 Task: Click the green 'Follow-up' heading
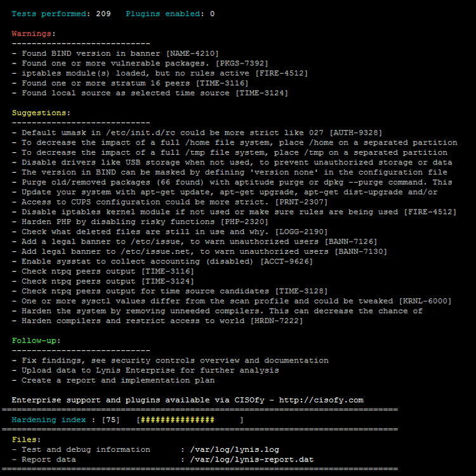34,341
